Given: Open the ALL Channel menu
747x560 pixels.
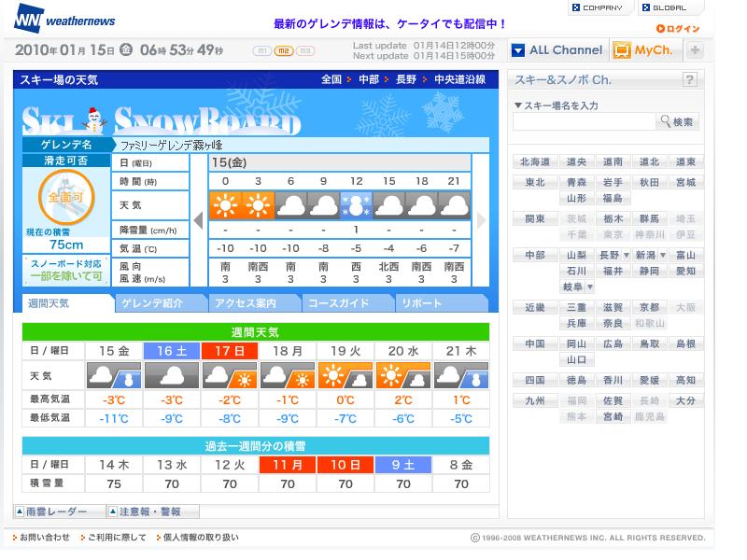Looking at the screenshot, I should [557, 50].
